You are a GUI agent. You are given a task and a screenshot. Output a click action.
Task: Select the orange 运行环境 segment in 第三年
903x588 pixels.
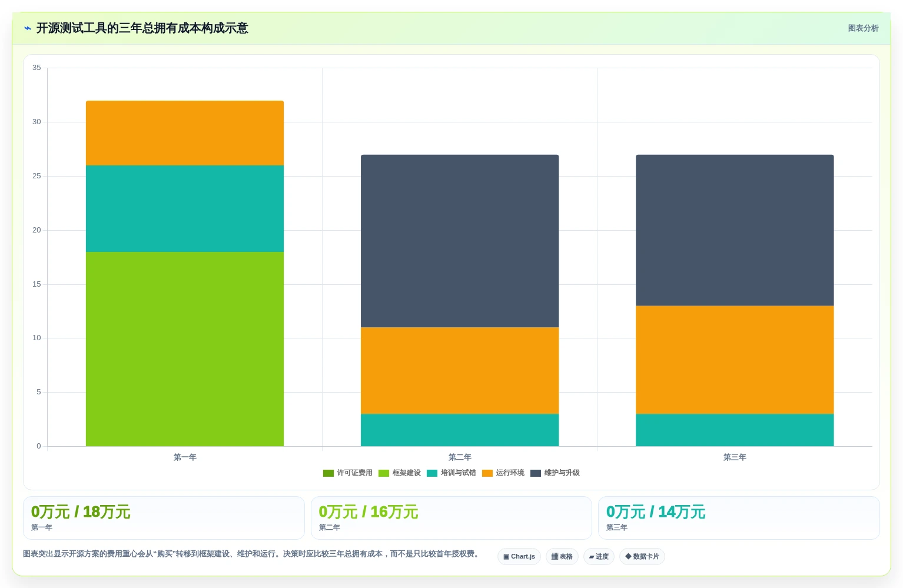735,360
